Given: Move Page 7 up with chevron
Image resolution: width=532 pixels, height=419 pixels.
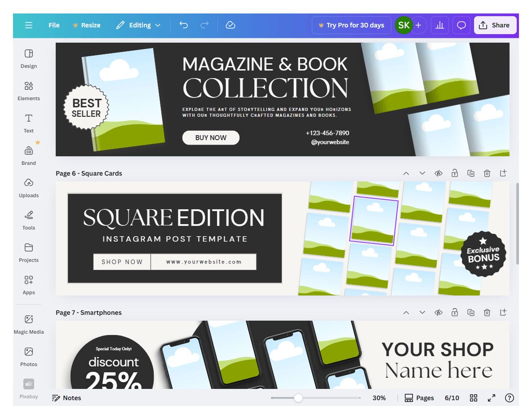Looking at the screenshot, I should coord(406,313).
